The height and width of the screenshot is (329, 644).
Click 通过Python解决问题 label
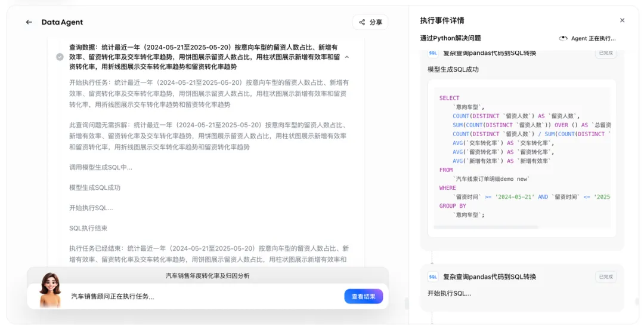tap(450, 38)
